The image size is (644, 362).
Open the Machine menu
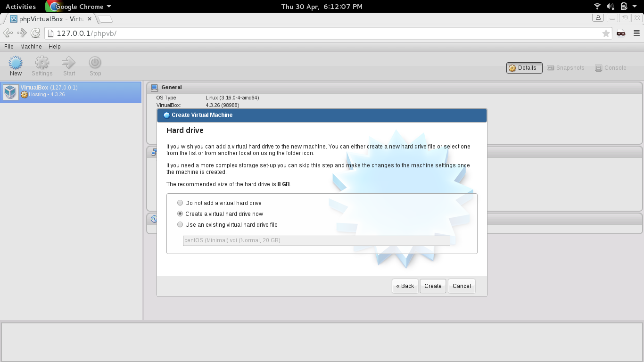(x=31, y=47)
